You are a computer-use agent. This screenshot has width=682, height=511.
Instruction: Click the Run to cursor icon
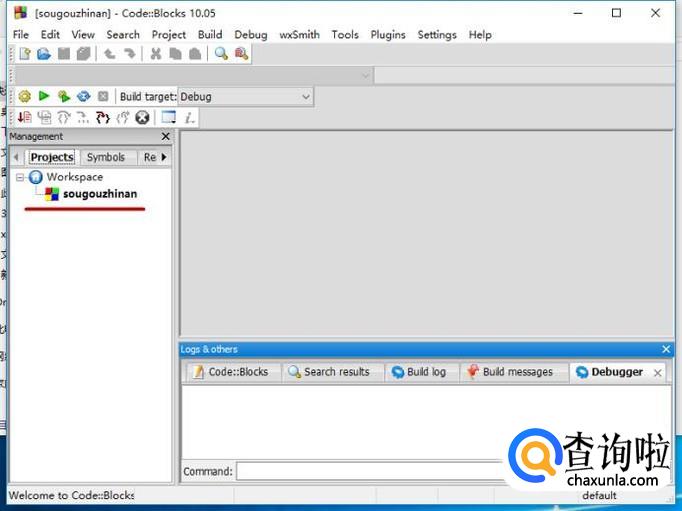pos(44,117)
